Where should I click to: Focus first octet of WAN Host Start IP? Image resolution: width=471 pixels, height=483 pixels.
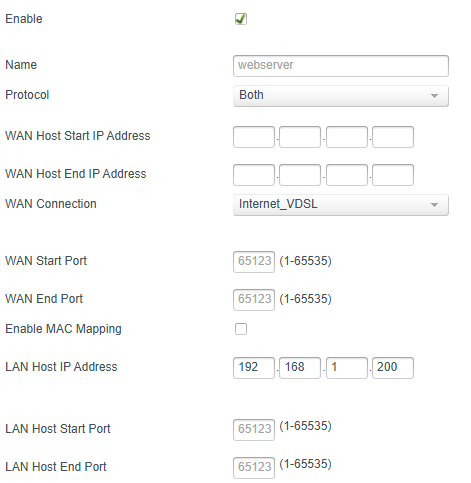coord(254,137)
